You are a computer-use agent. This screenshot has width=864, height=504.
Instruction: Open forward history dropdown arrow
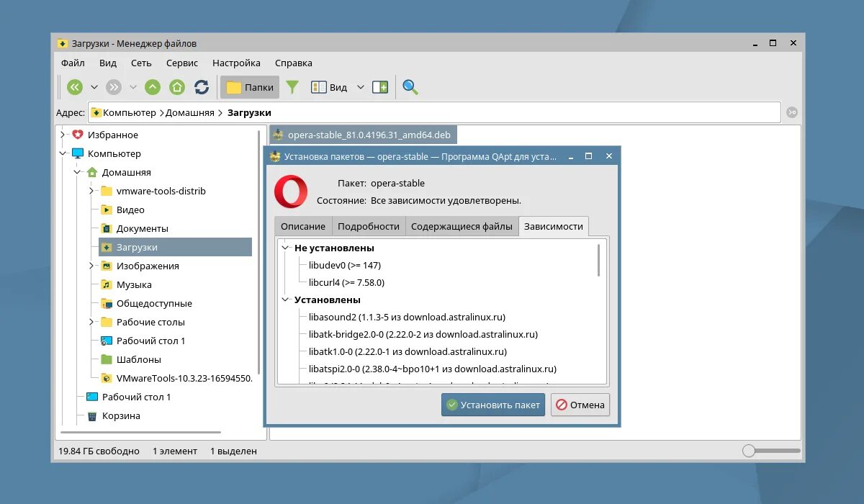133,87
